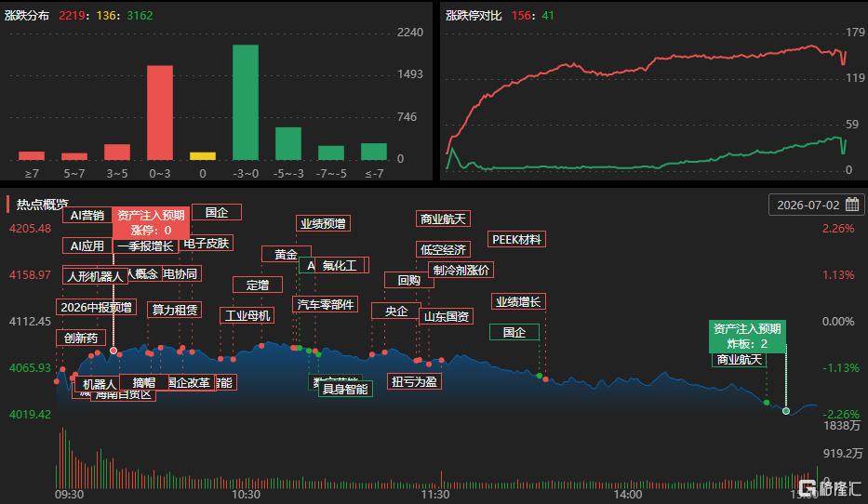Select the 山东国资 concept label
868x504 pixels.
pyautogui.click(x=447, y=316)
